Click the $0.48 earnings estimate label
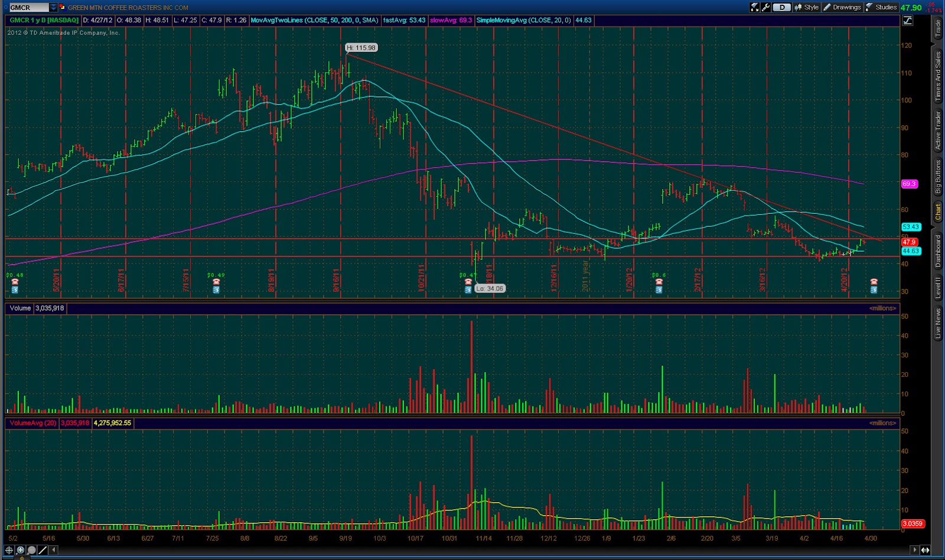This screenshot has width=945, height=560. [x=15, y=275]
